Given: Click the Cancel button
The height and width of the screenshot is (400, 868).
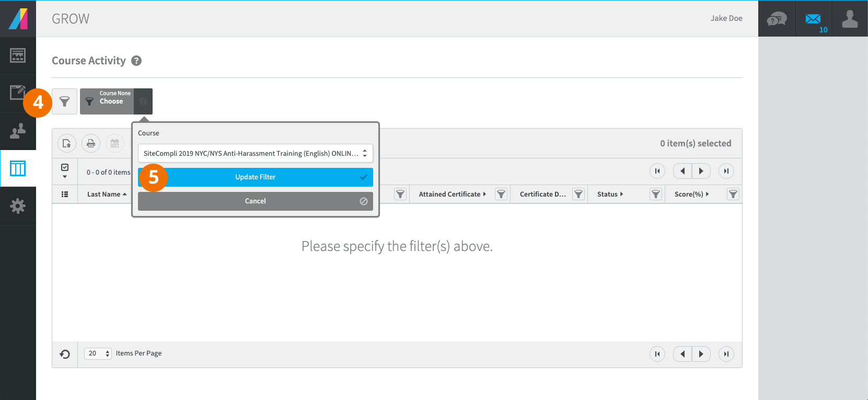Looking at the screenshot, I should coord(256,201).
